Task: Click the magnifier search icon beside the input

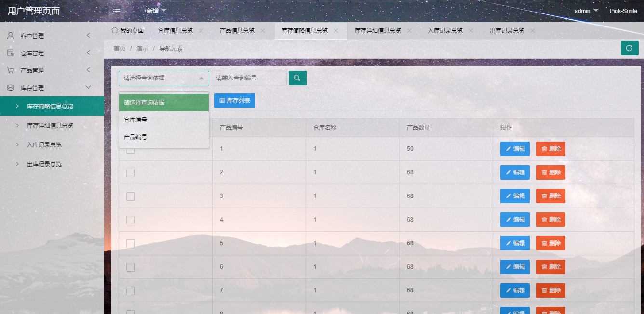Action: [x=297, y=78]
